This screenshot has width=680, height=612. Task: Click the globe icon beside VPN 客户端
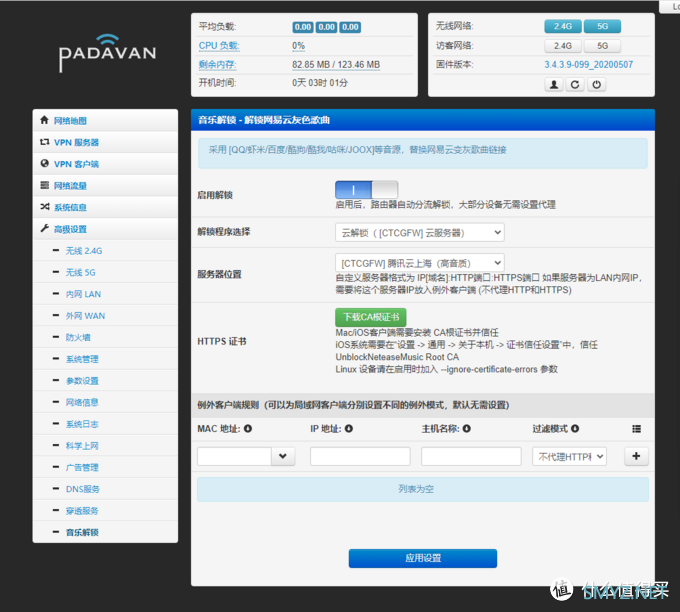(44, 163)
